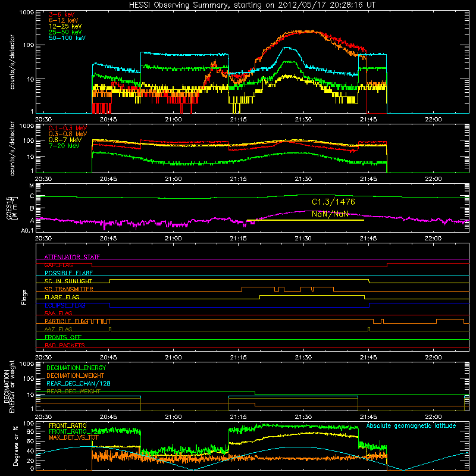Click the 0.8-7 MeV legend entry
This screenshot has height=476, width=476.
(x=65, y=140)
